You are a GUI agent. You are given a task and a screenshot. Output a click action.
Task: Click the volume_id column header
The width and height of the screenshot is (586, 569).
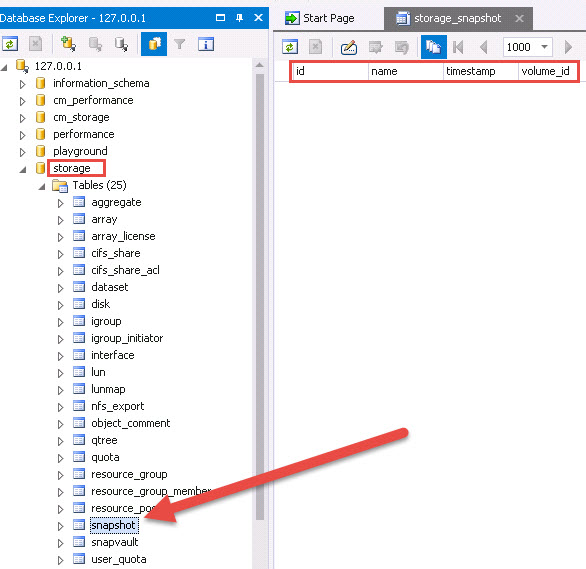click(548, 71)
